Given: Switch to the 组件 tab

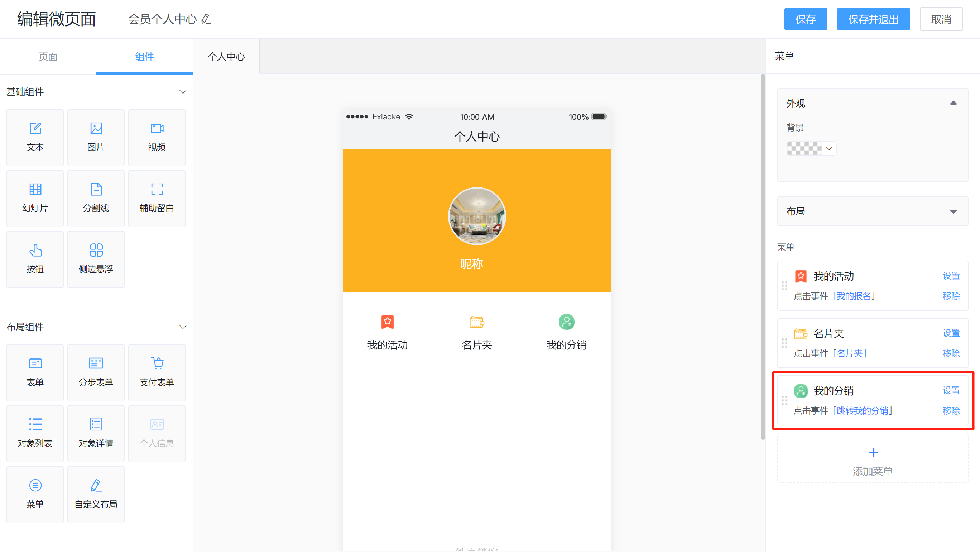Looking at the screenshot, I should [145, 56].
